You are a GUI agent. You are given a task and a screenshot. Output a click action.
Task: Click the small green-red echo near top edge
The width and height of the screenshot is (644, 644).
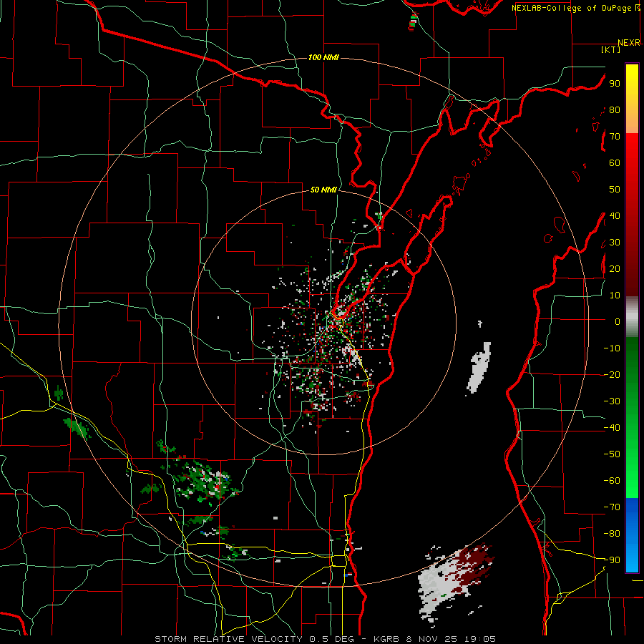[x=413, y=22]
